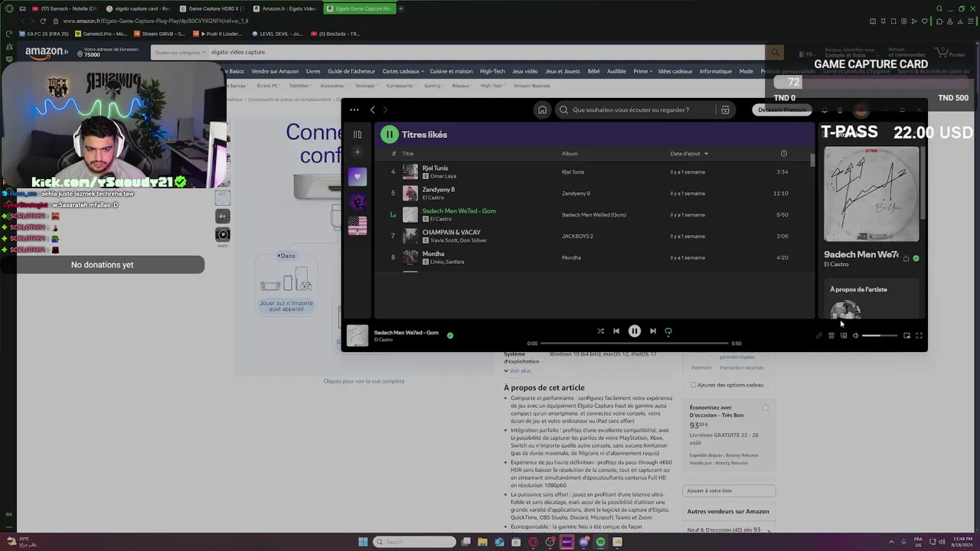Open Spotify mini player icon
The width and height of the screenshot is (980, 551).
906,335
